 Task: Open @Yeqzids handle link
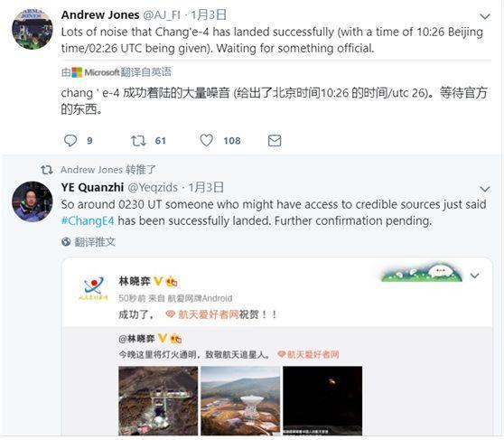tap(153, 187)
